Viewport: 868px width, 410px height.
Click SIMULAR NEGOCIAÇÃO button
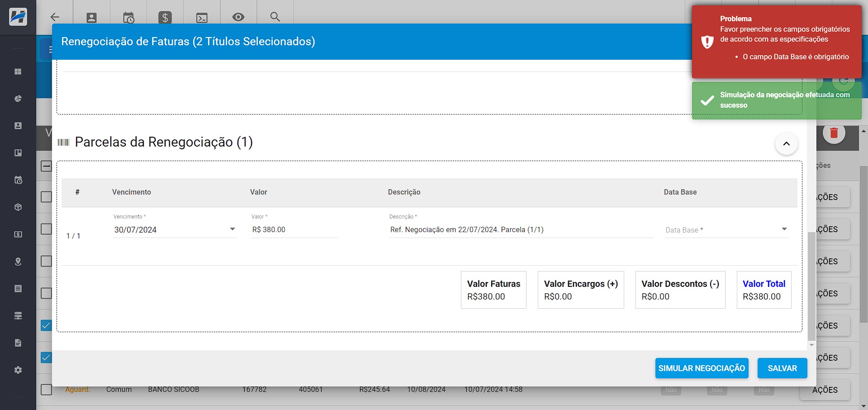[x=702, y=368]
